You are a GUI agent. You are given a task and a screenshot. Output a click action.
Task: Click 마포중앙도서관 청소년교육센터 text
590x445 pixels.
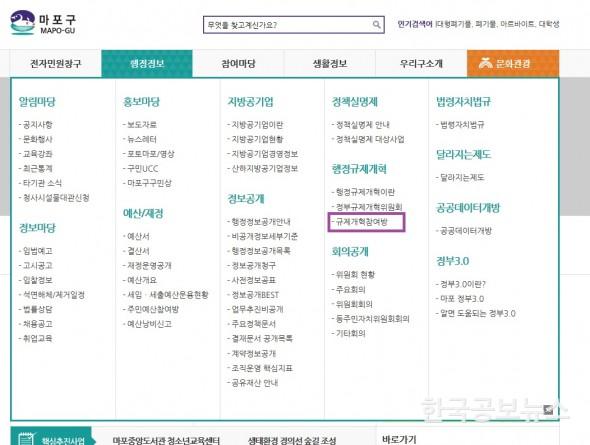(x=166, y=440)
